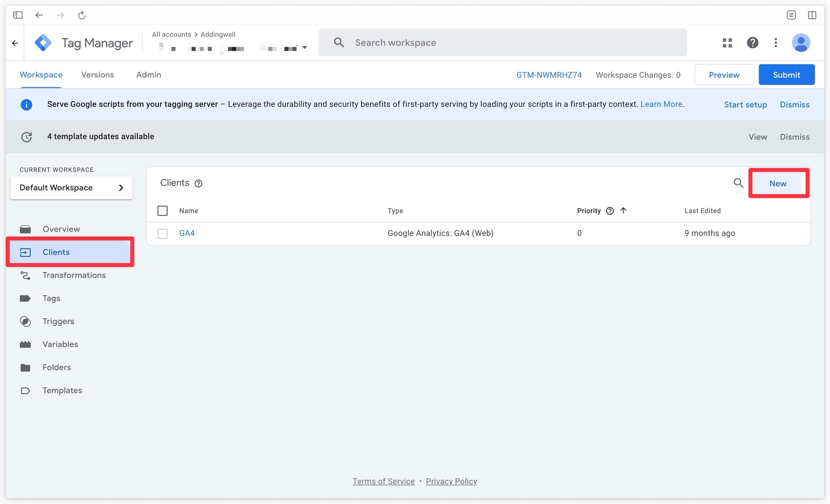This screenshot has height=504, width=830.
Task: Click inside the Search workspace field
Action: click(503, 42)
